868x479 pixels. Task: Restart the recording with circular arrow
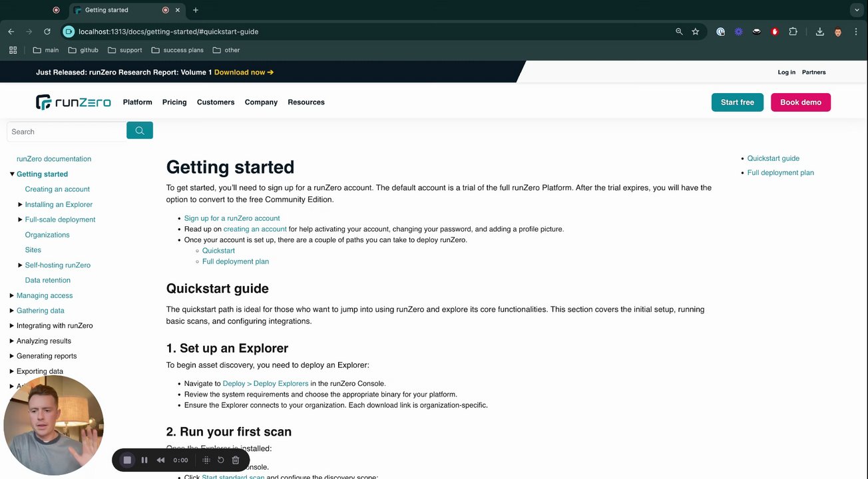pos(221,460)
